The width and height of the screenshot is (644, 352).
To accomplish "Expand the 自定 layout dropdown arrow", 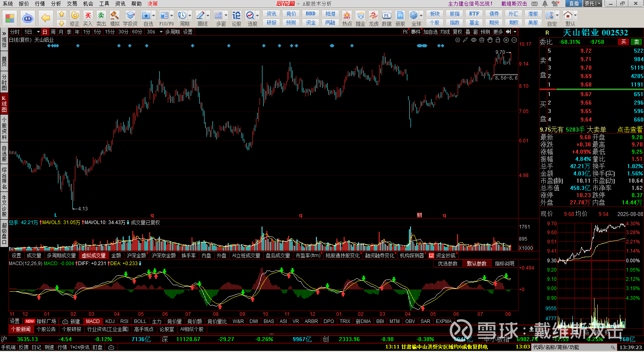I will click(x=557, y=16).
